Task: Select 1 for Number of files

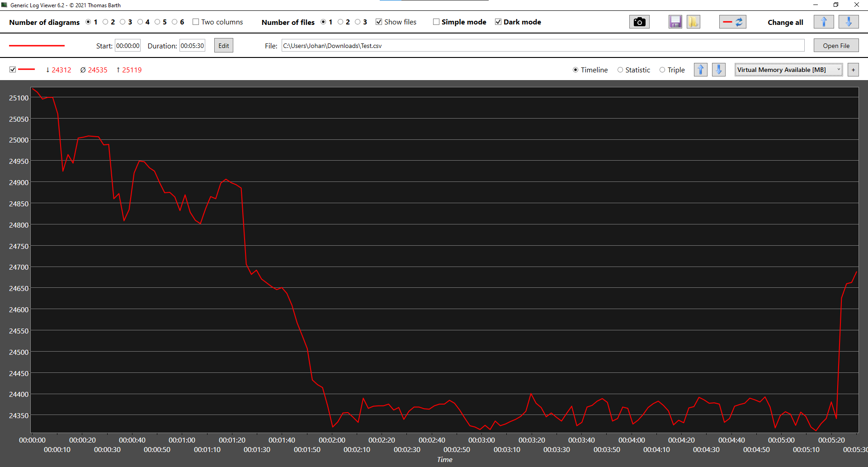Action: (x=323, y=22)
